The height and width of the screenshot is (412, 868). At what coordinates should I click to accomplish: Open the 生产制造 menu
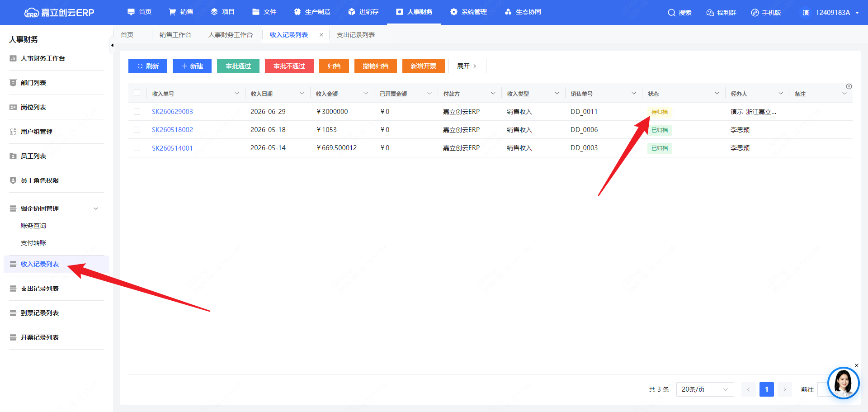[312, 12]
